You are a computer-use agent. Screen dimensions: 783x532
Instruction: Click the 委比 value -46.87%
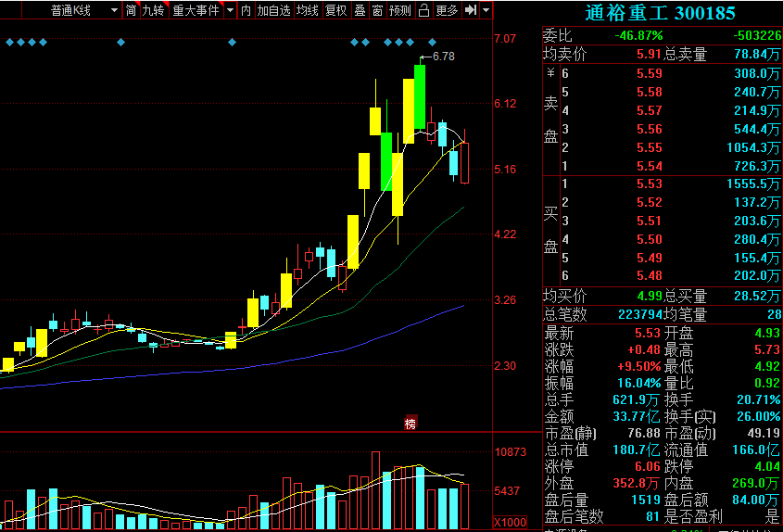638,35
